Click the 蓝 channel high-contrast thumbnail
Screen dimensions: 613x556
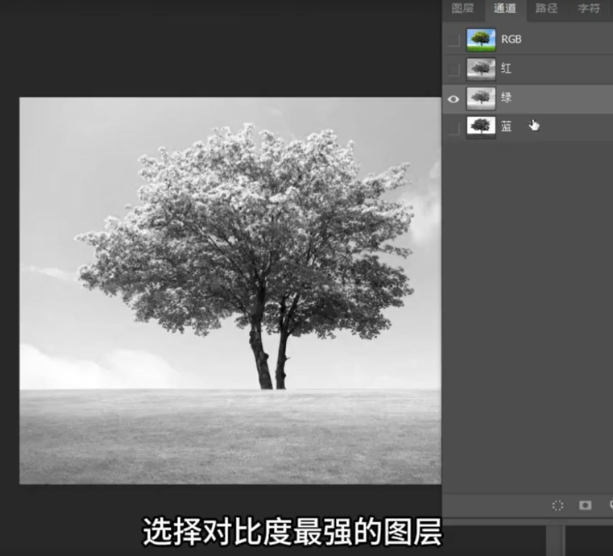pyautogui.click(x=481, y=127)
